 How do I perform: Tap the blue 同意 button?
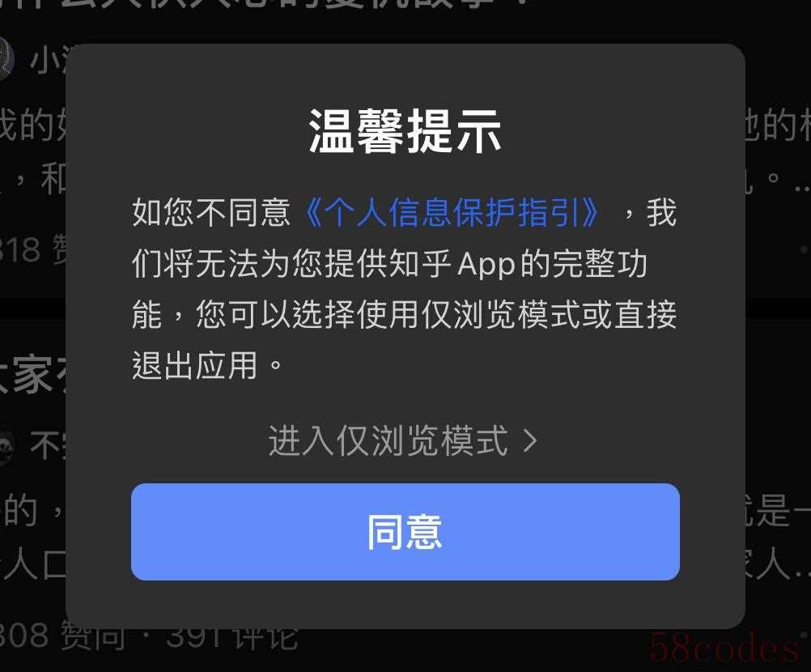point(405,531)
